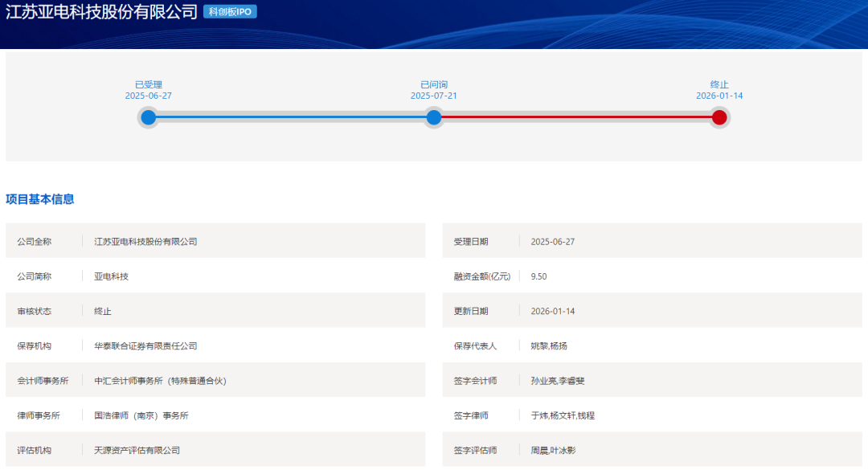Click sponsor representatives 姚黎,杨扬
The image size is (868, 470).
[549, 346]
